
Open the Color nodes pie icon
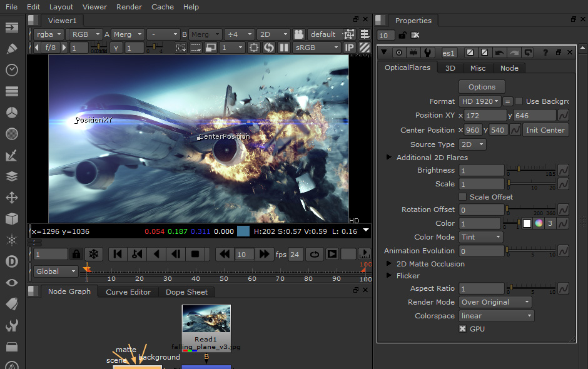(12, 113)
